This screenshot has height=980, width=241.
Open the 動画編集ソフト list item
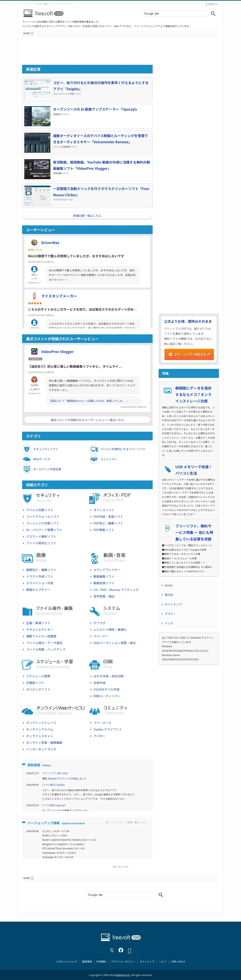point(104,576)
